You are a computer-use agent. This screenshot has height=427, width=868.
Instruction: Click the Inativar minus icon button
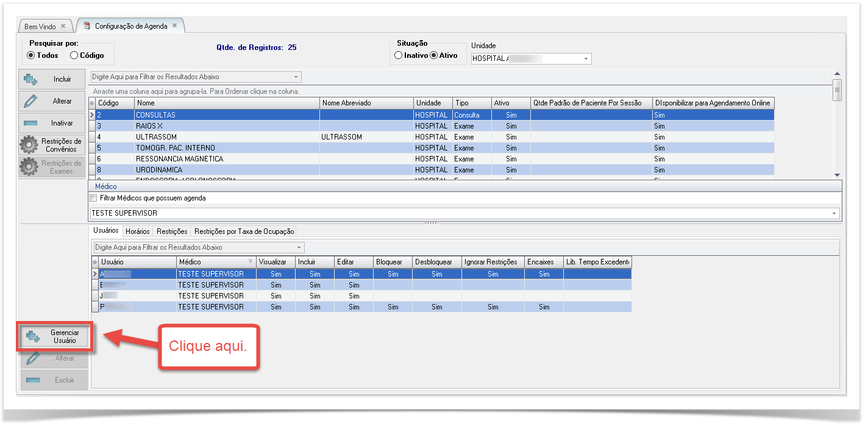[30, 124]
